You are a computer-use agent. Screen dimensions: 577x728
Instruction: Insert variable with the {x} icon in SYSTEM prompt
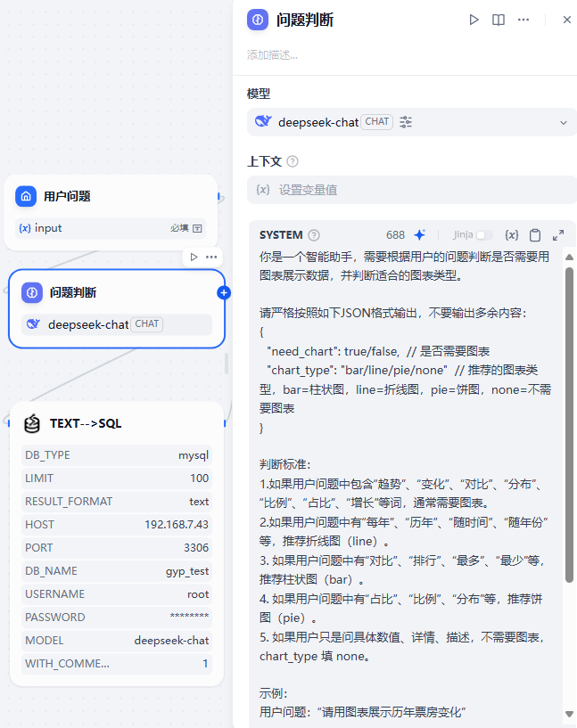(x=512, y=235)
